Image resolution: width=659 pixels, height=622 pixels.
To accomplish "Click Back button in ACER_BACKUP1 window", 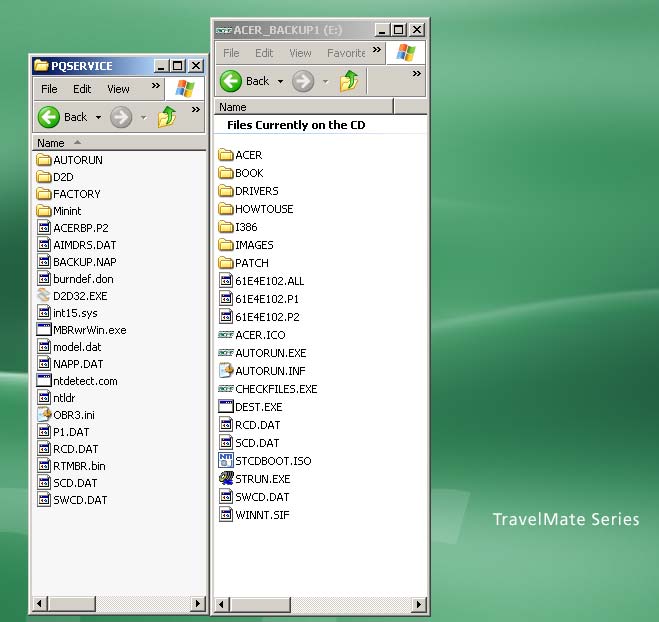I will click(245, 81).
